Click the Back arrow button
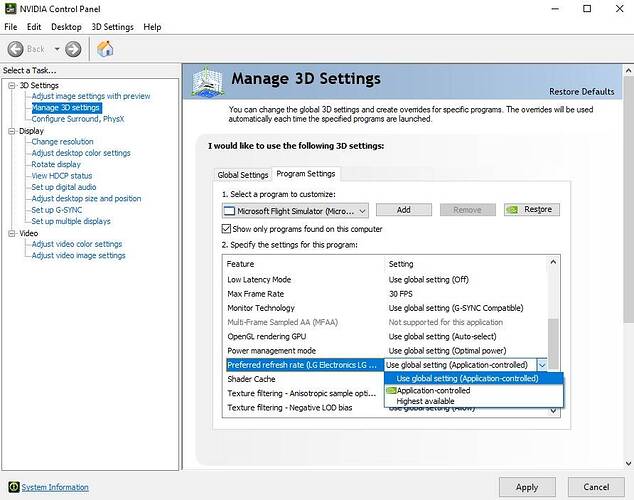 (15, 49)
